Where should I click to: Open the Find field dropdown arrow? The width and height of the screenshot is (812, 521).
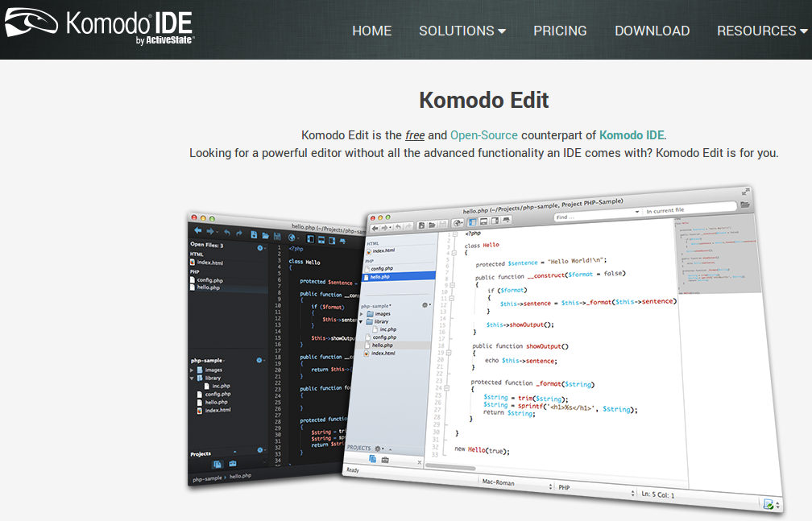[x=637, y=212]
